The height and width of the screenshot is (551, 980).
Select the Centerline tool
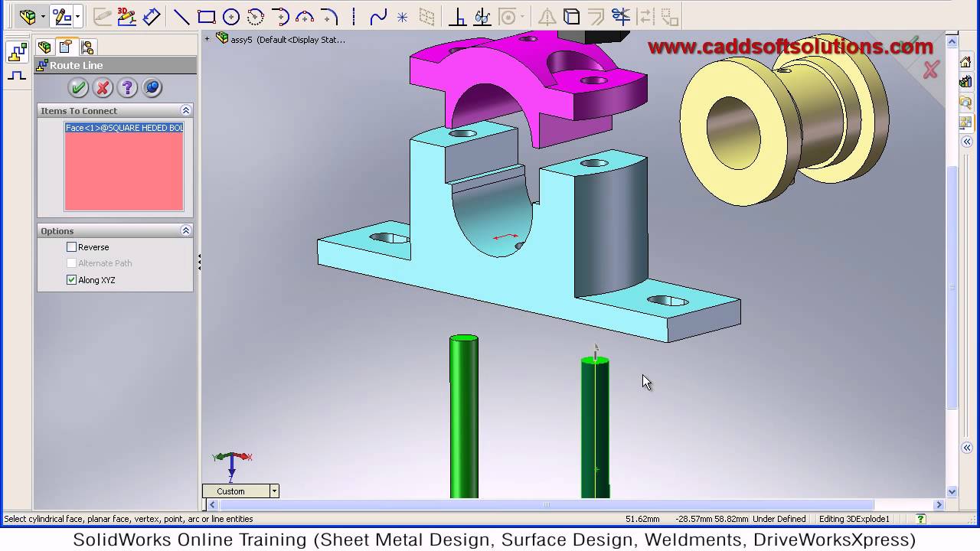(354, 16)
